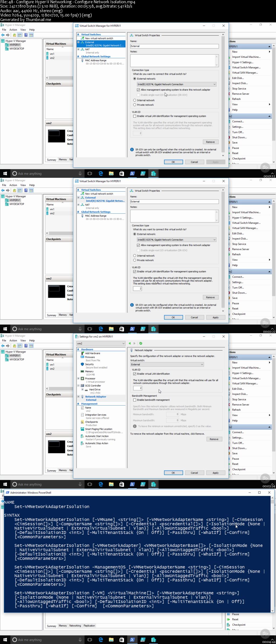The image size is (276, 644).
Task: Open Help menu beside vm2 Settings window
Action: (x=32, y=340)
